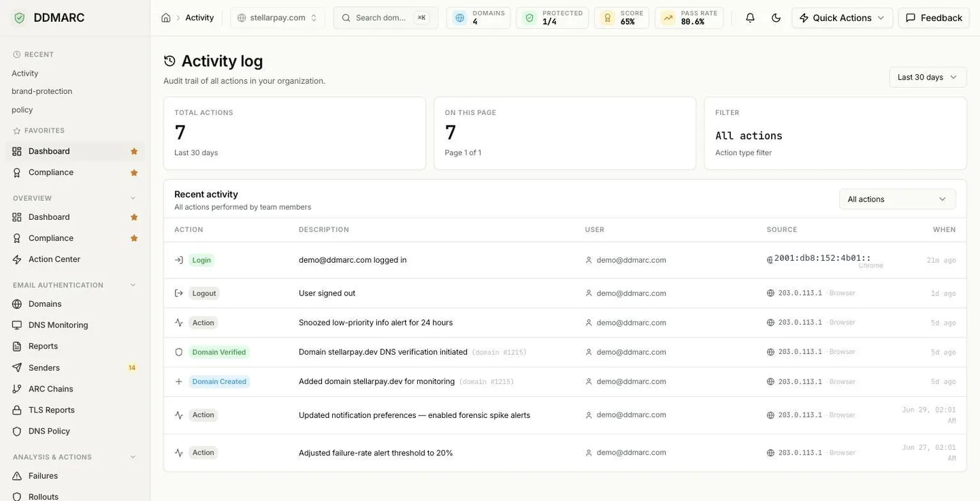The image size is (980, 501).
Task: Focus the Search domains field
Action: click(385, 18)
